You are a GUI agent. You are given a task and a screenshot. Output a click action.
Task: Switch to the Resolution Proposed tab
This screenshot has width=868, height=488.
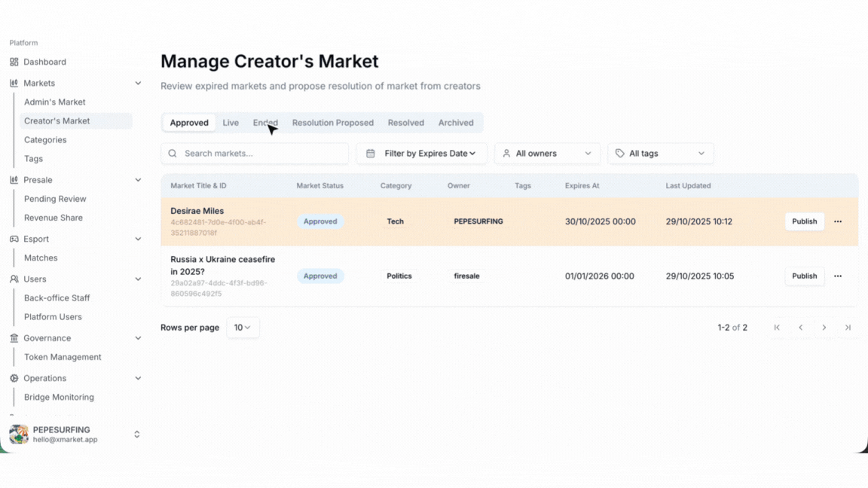(332, 123)
